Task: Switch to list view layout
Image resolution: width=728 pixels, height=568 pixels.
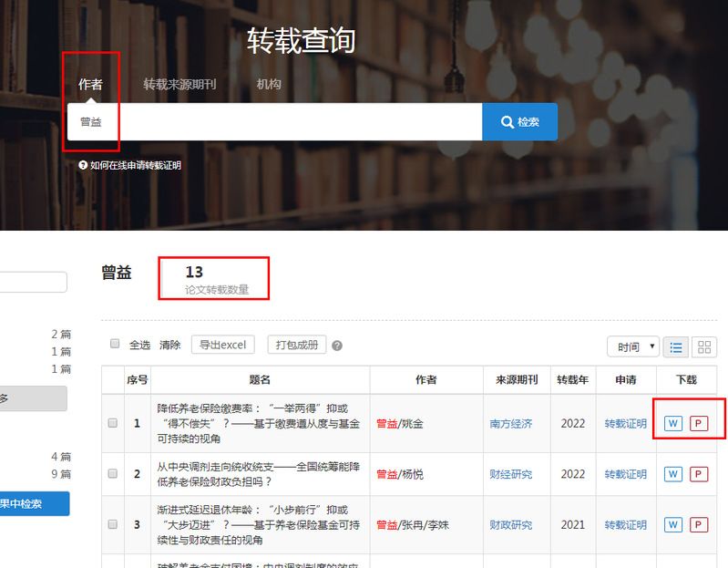Action: 676,346
